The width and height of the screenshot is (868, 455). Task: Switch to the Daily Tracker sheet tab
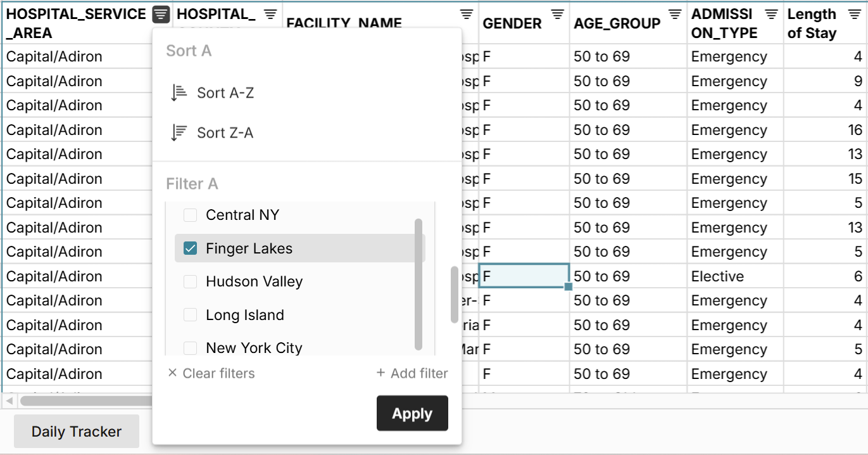pyautogui.click(x=77, y=432)
